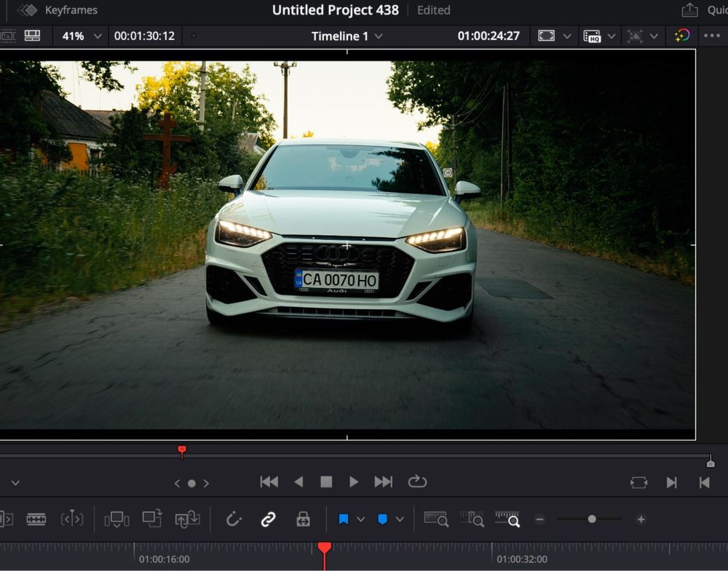Click the Replace Clip icon
Image resolution: width=728 pixels, height=571 pixels.
coord(188,519)
